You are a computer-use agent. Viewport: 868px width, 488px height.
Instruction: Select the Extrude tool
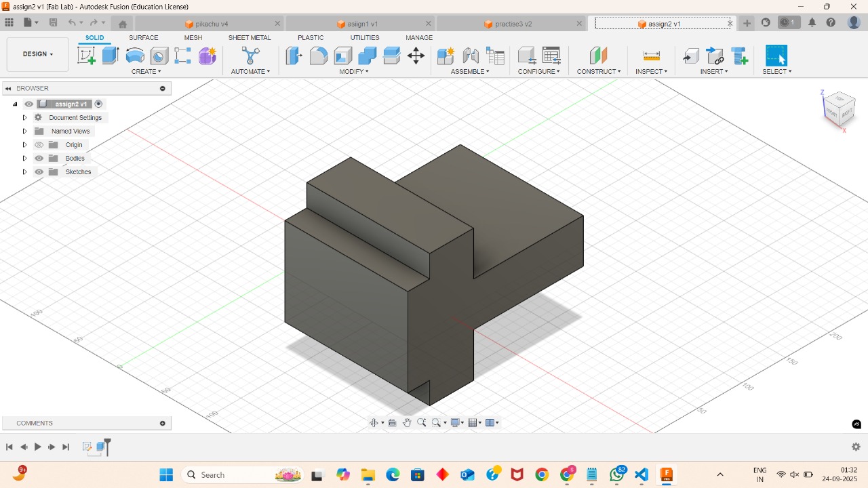(109, 56)
